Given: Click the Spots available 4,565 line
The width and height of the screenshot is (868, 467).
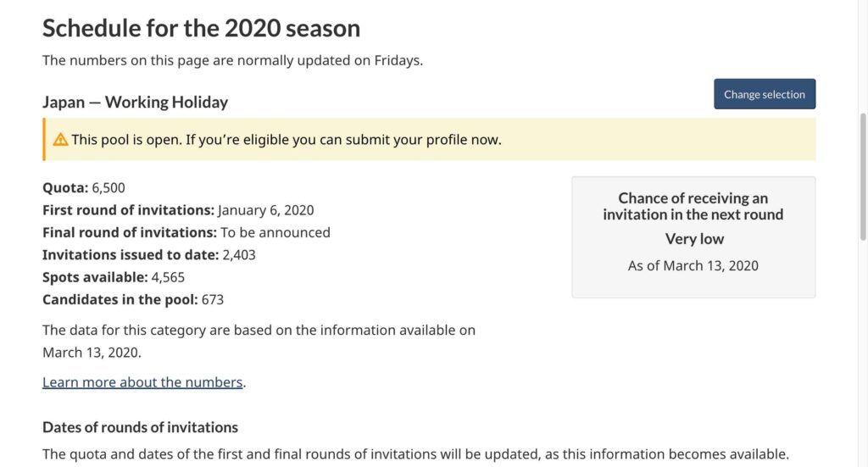Looking at the screenshot, I should 114,277.
